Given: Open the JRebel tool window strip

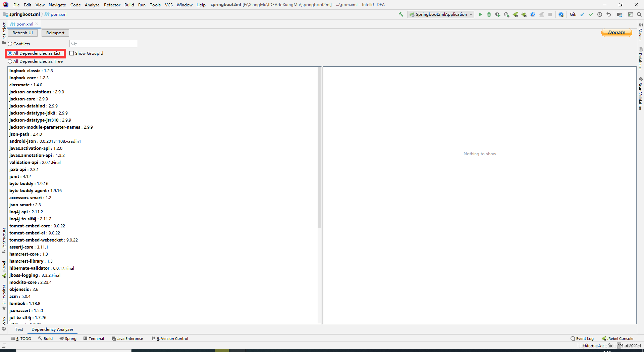Looking at the screenshot, I should tap(4, 269).
